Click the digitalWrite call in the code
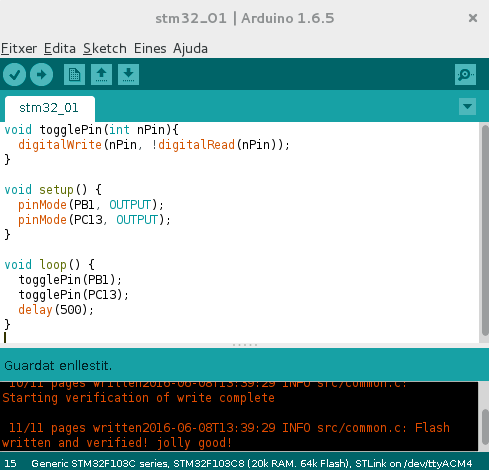This screenshot has height=470, width=489. click(60, 145)
